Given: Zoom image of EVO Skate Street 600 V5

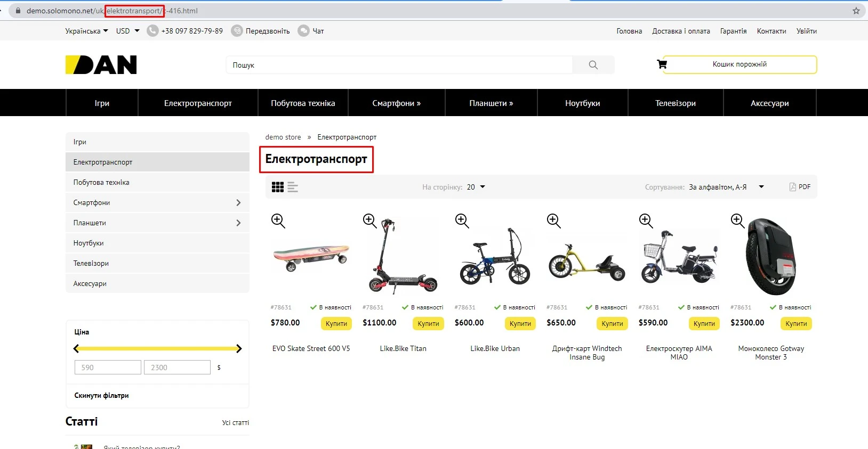Looking at the screenshot, I should (x=278, y=221).
